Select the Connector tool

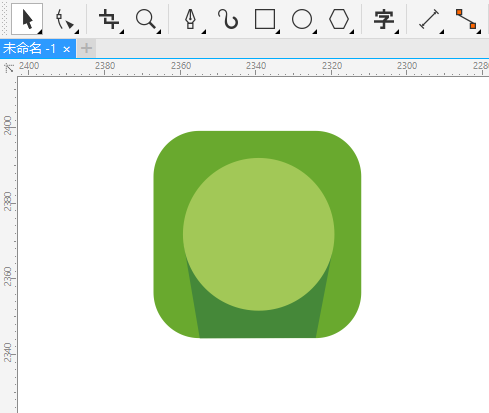466,19
